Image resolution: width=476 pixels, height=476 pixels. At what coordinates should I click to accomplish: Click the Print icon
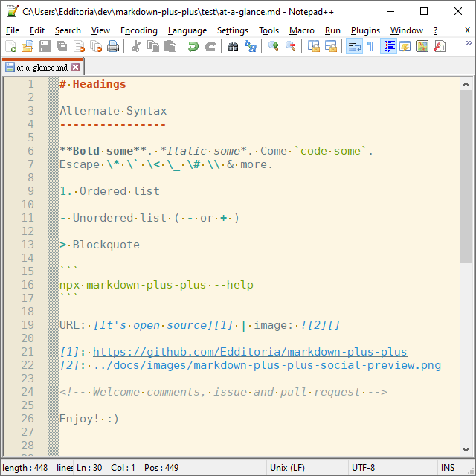coord(113,46)
